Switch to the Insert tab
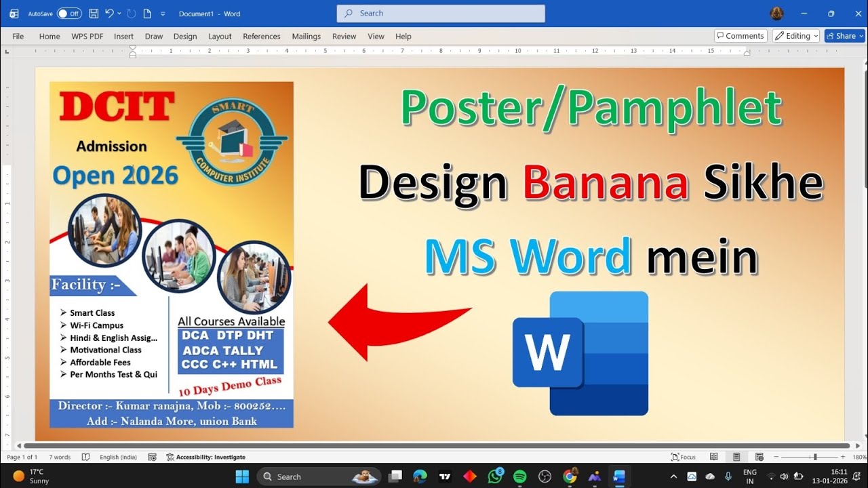 coord(123,37)
